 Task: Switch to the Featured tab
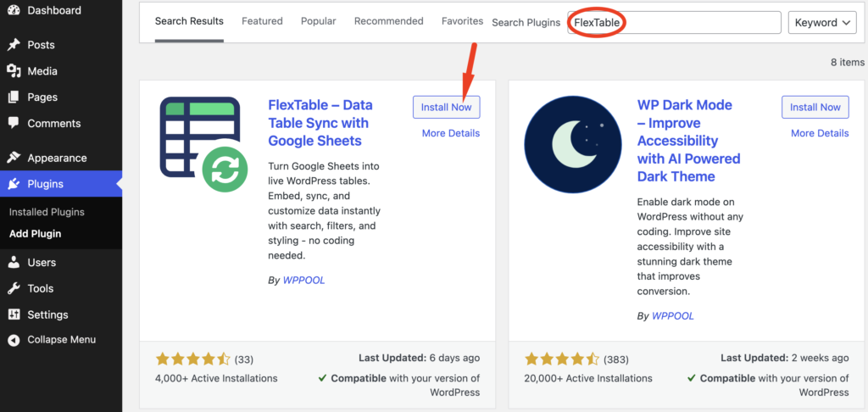pyautogui.click(x=263, y=21)
